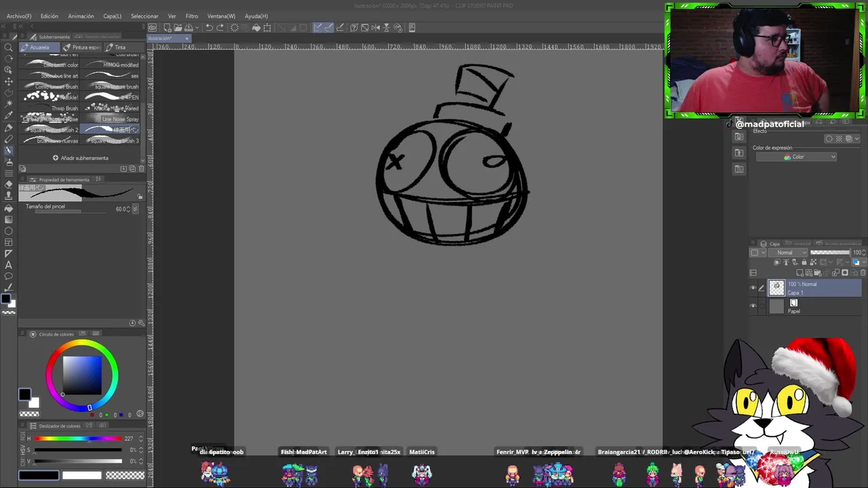Image resolution: width=868 pixels, height=488 pixels.
Task: Select the Balloon tool
Action: [x=9, y=277]
